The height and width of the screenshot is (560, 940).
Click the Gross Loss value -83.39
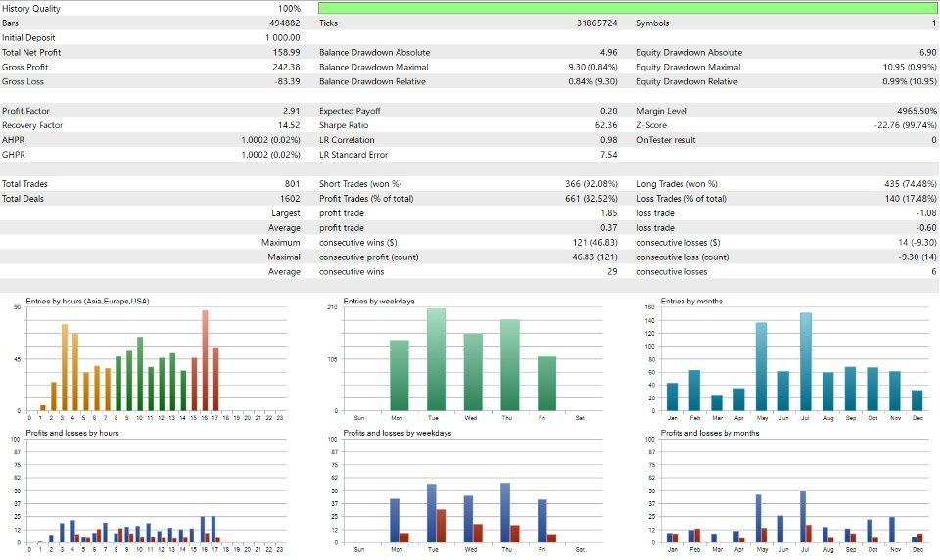[x=287, y=81]
